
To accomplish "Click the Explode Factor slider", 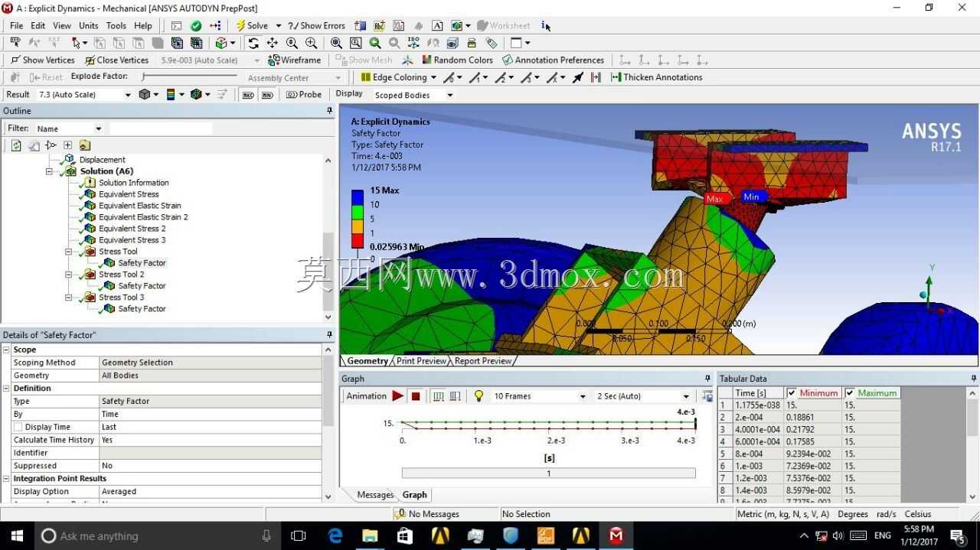I will coord(189,76).
